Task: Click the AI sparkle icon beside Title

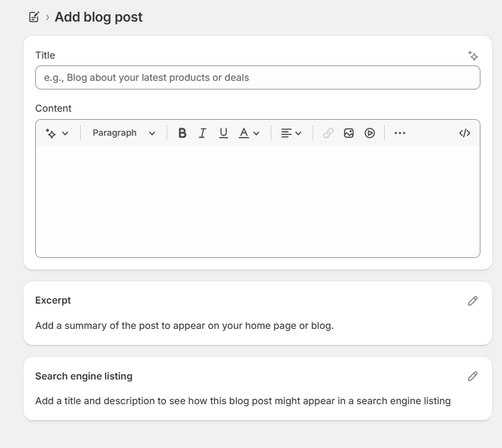Action: [473, 56]
